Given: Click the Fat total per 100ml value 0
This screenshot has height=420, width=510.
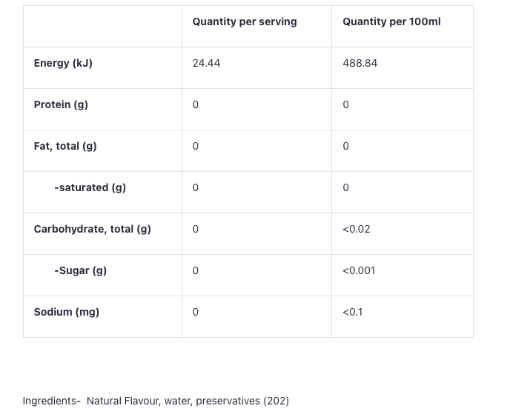Looking at the screenshot, I should (345, 146).
